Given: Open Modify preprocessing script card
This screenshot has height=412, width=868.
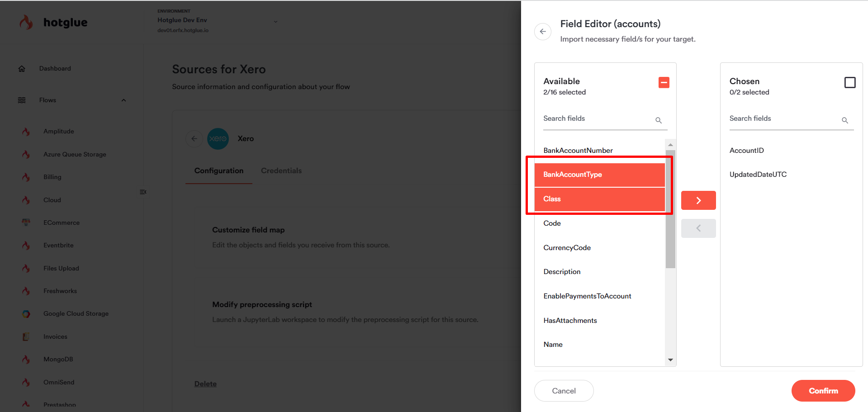Looking at the screenshot, I should tap(357, 312).
